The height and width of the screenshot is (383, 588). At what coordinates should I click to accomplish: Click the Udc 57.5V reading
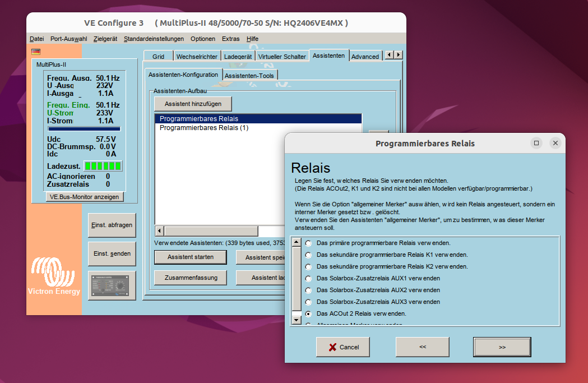[106, 139]
